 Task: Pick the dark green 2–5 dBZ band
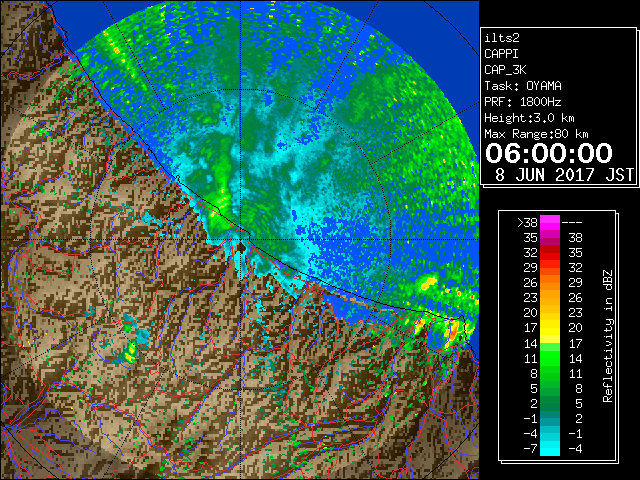pyautogui.click(x=550, y=403)
